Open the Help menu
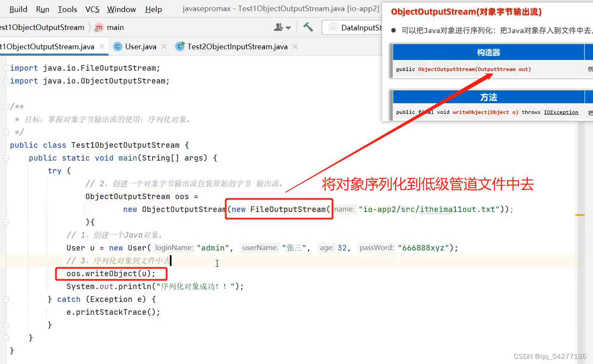This screenshot has height=364, width=593. (x=154, y=9)
